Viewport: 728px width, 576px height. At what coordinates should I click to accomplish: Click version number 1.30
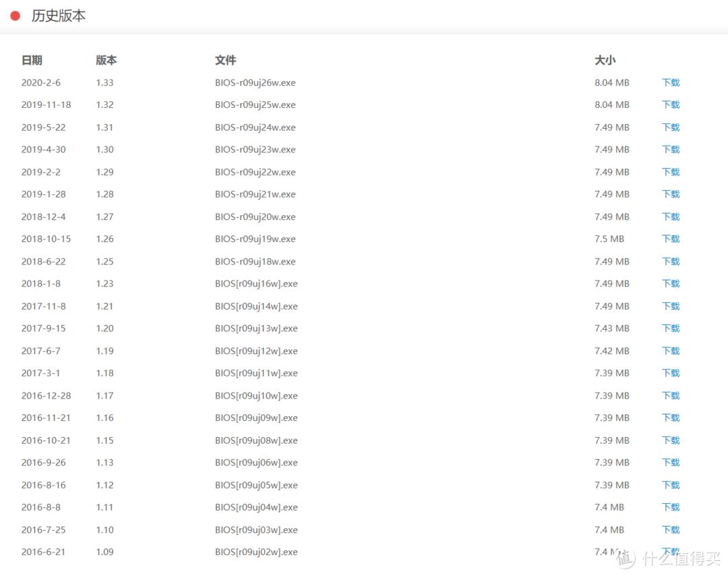[104, 150]
